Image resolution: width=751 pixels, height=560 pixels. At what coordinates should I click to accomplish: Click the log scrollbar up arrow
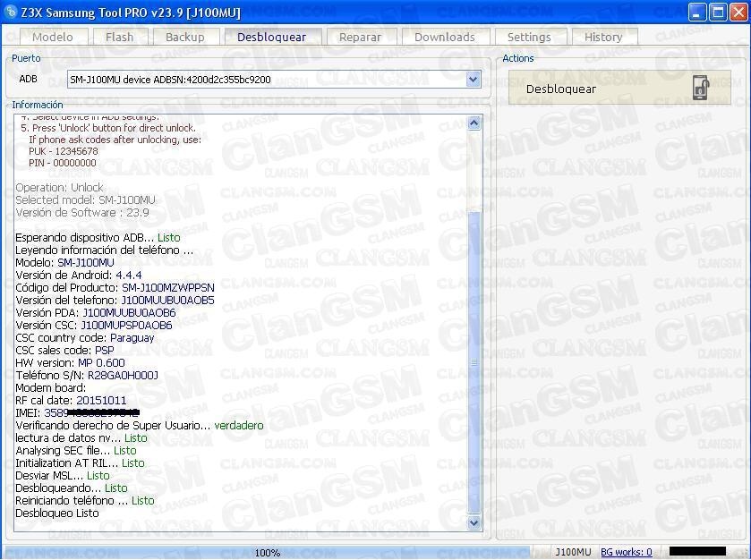pyautogui.click(x=474, y=123)
